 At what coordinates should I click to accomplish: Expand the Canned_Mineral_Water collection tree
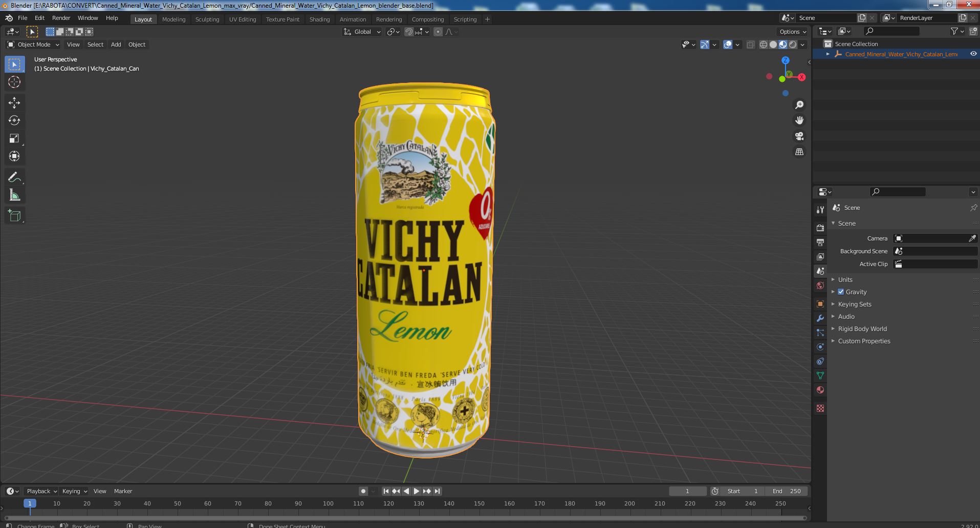click(x=828, y=54)
